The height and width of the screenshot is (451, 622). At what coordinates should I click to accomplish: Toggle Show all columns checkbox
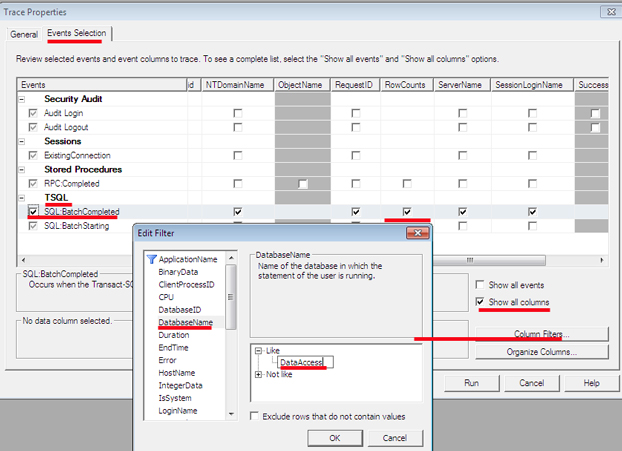point(480,302)
